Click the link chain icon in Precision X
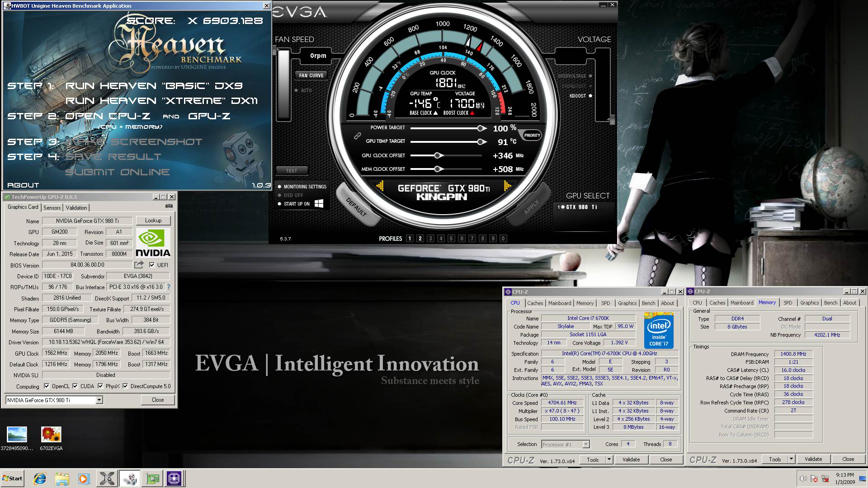 (x=357, y=135)
